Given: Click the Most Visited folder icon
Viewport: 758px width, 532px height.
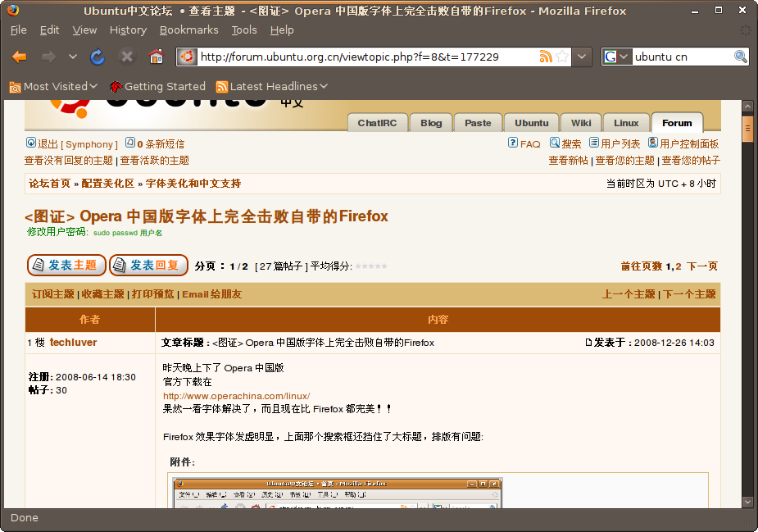Looking at the screenshot, I should pyautogui.click(x=15, y=87).
